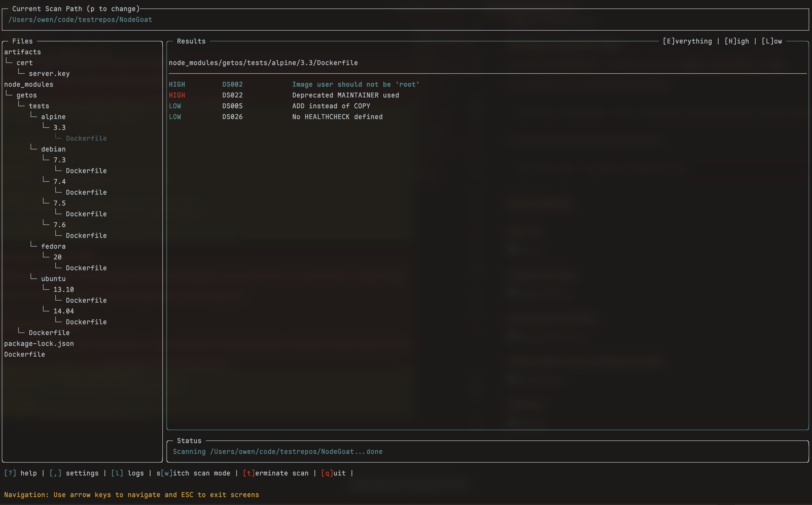Click the Status panel title
The image size is (812, 505).
(x=189, y=441)
